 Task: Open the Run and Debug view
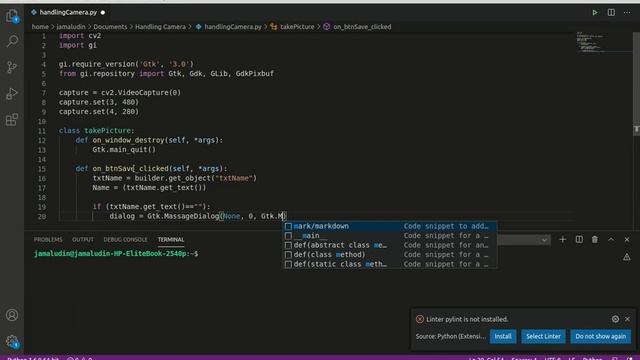12,93
